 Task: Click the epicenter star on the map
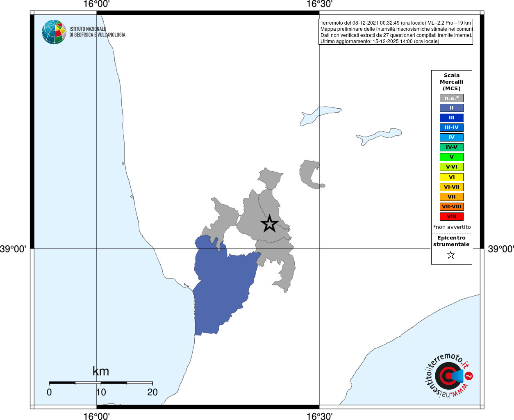point(269,224)
